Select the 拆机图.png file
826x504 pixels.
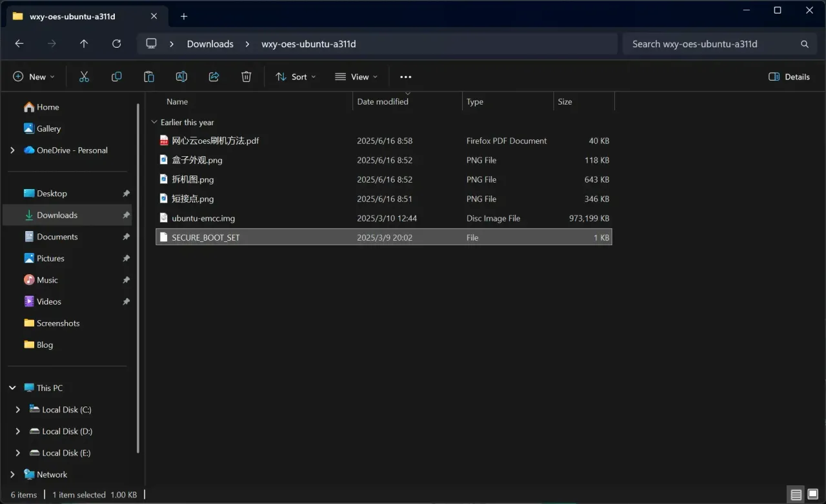(x=384, y=179)
